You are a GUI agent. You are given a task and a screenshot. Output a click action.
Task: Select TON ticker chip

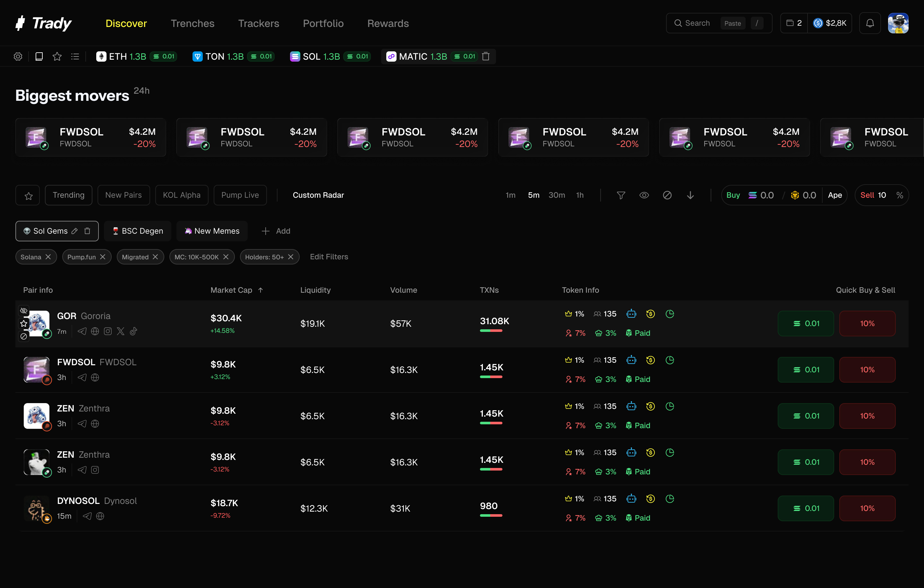[x=233, y=56]
